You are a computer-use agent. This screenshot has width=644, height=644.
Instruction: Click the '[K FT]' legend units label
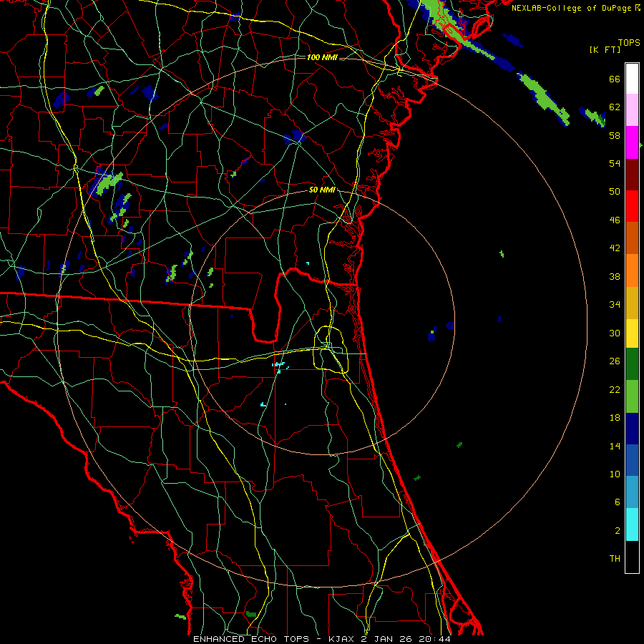click(605, 49)
